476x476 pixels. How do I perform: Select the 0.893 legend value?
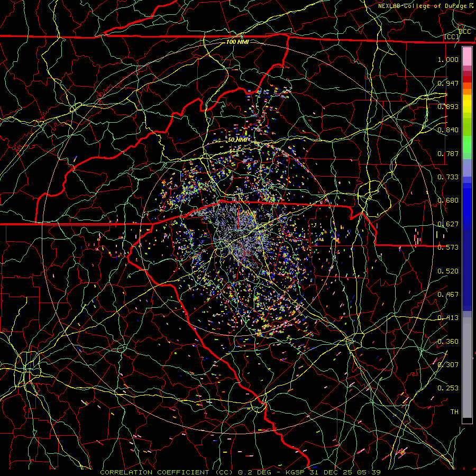[448, 106]
